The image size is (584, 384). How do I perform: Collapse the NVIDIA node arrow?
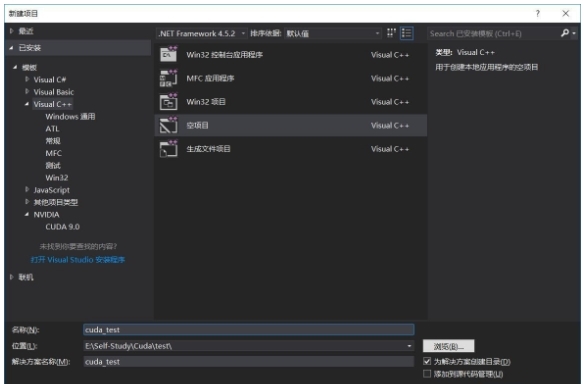27,214
